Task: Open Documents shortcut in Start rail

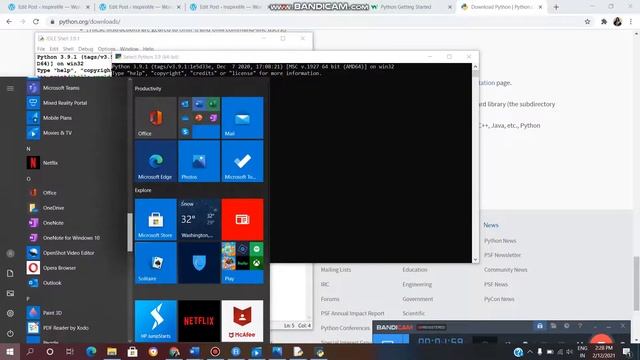Action: [10, 273]
